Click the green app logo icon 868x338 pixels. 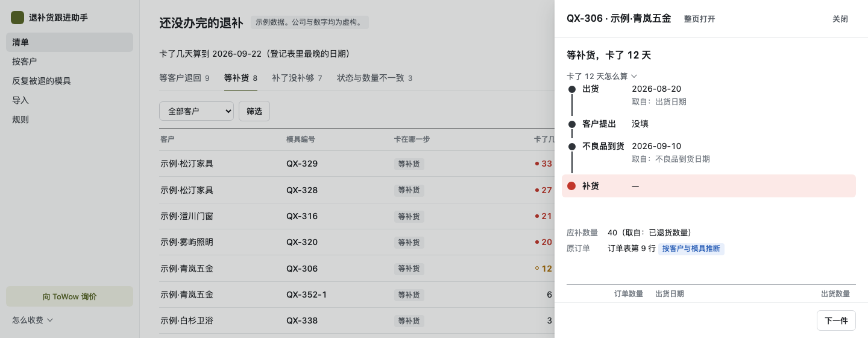pos(17,18)
